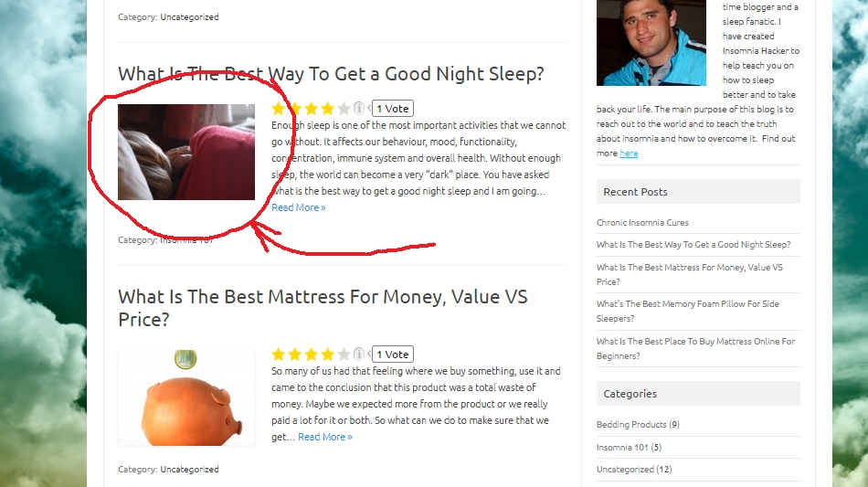868x487 pixels.
Task: Click the rating info icon beside sleep post stars
Action: (359, 108)
